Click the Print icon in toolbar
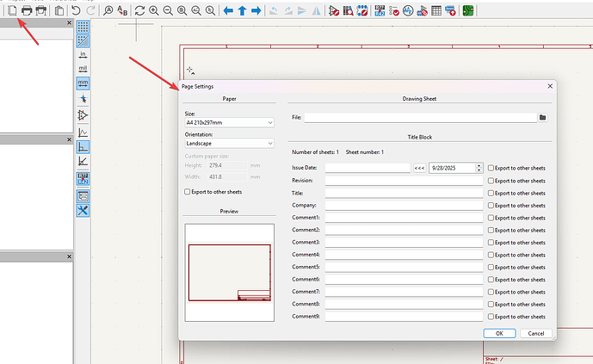This screenshot has width=593, height=364. coord(26,10)
